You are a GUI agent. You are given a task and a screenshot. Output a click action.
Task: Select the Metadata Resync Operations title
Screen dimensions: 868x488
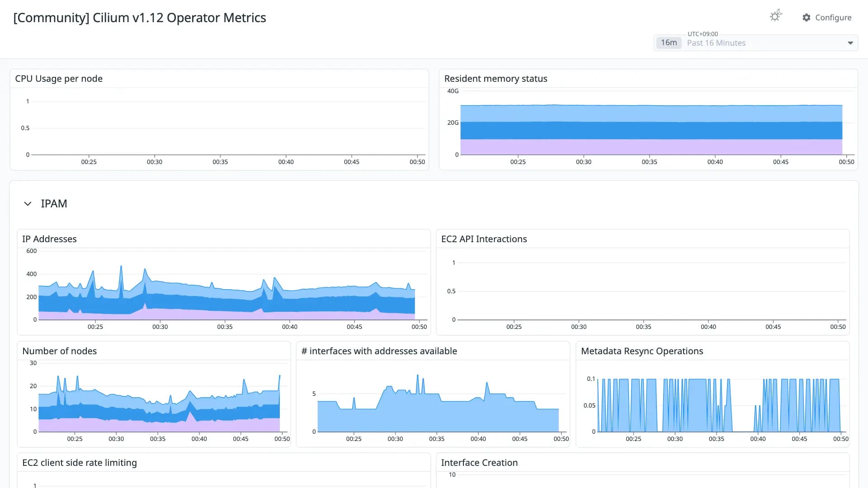[x=642, y=351]
